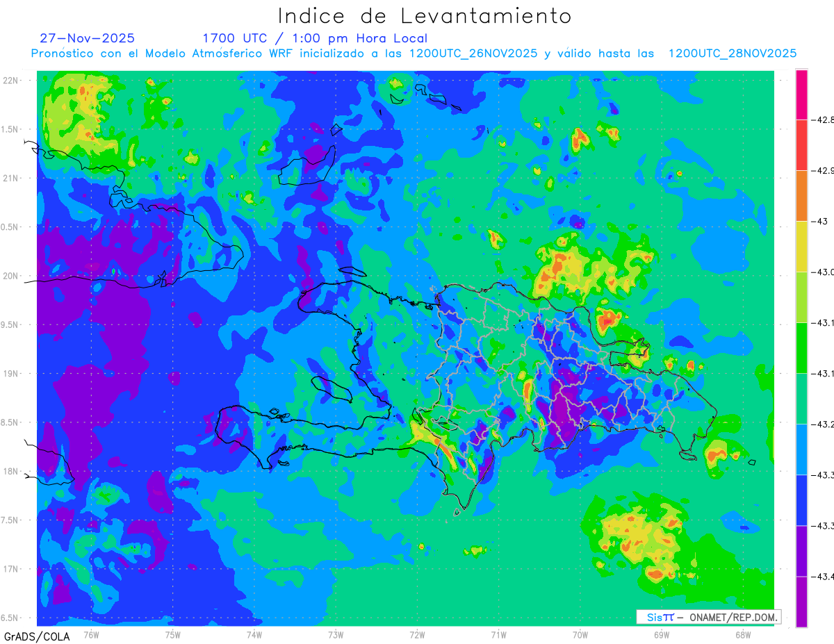This screenshot has height=644, width=834.
Task: Click the '20N' latitude label
Action: (x=10, y=276)
